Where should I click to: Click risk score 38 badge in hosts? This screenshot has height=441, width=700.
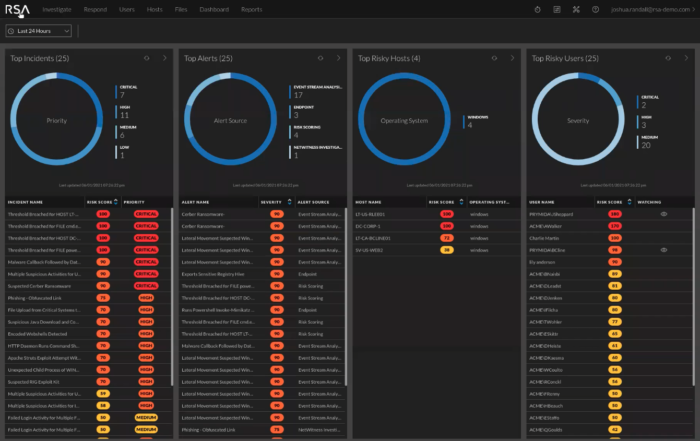(447, 250)
